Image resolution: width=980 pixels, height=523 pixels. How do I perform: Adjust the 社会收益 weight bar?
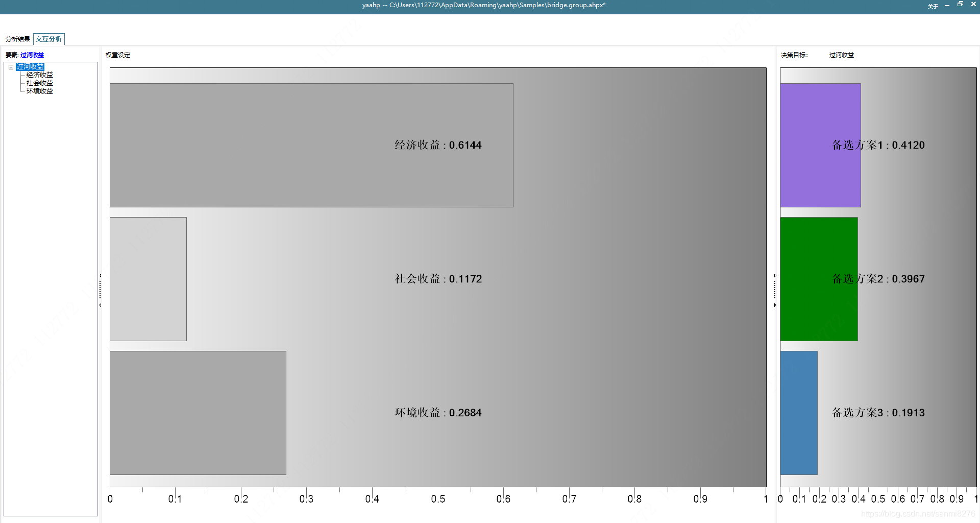pos(148,278)
